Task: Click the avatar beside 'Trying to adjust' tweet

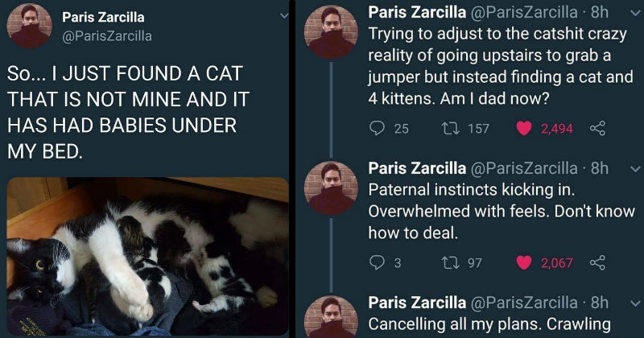Action: pos(331,31)
